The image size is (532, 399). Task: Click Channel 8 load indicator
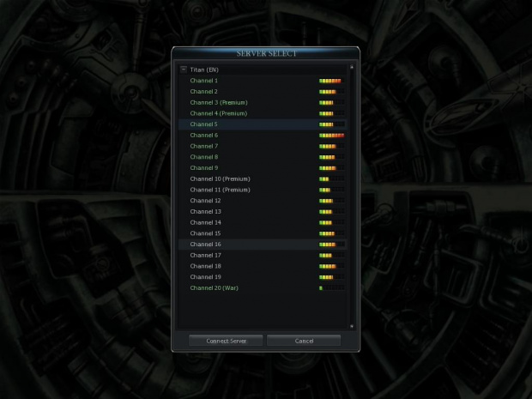point(332,157)
